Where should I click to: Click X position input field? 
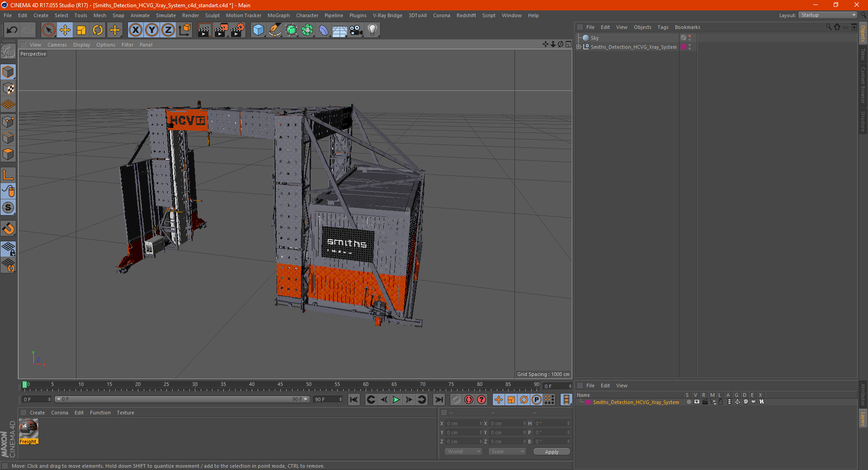pyautogui.click(x=464, y=423)
